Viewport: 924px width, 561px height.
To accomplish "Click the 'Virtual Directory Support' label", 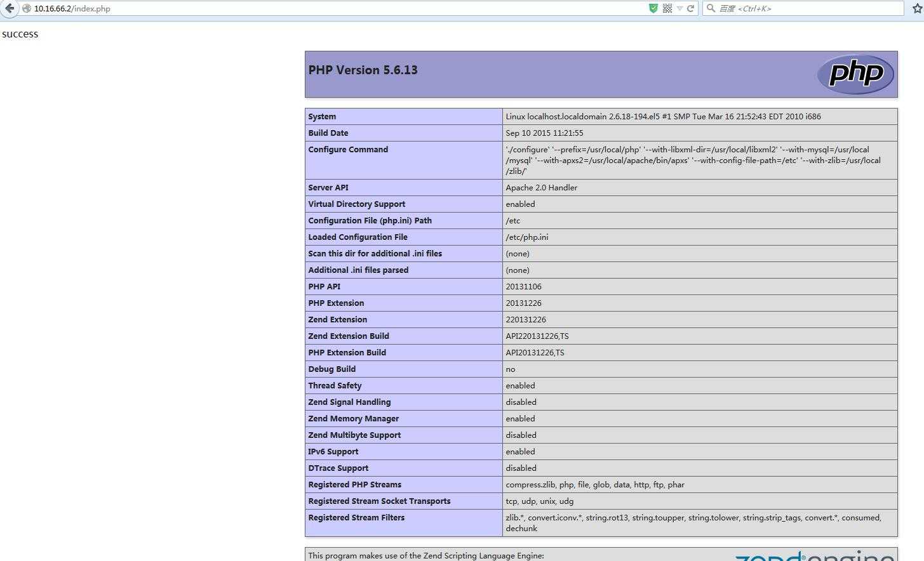I will click(x=357, y=204).
